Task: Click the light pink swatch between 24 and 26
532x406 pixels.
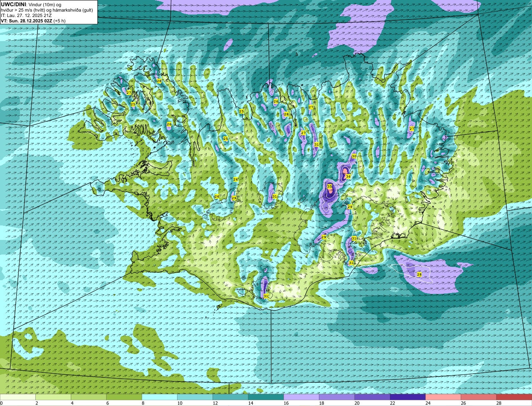Action: (x=443, y=397)
